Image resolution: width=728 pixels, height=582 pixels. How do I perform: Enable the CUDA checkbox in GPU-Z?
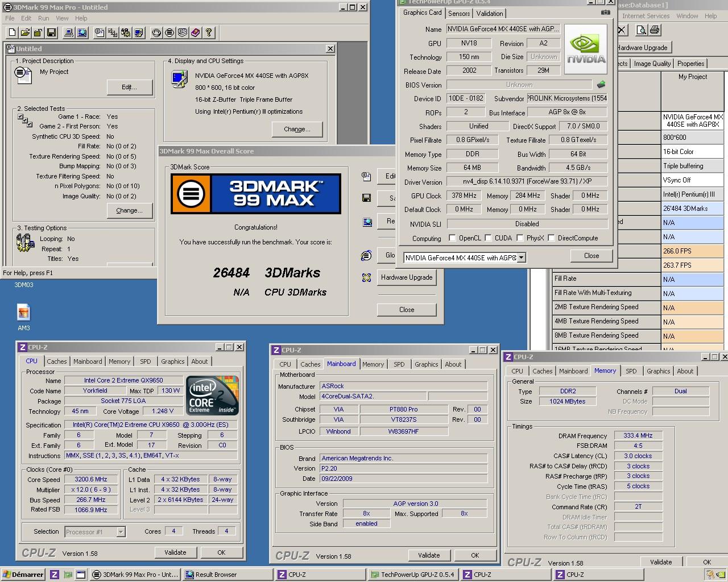click(488, 238)
